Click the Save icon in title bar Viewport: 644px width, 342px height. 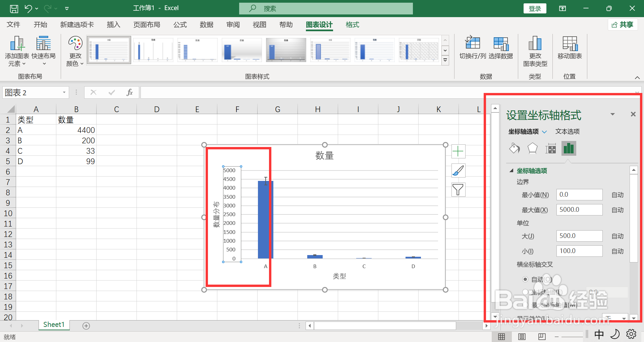pyautogui.click(x=14, y=8)
